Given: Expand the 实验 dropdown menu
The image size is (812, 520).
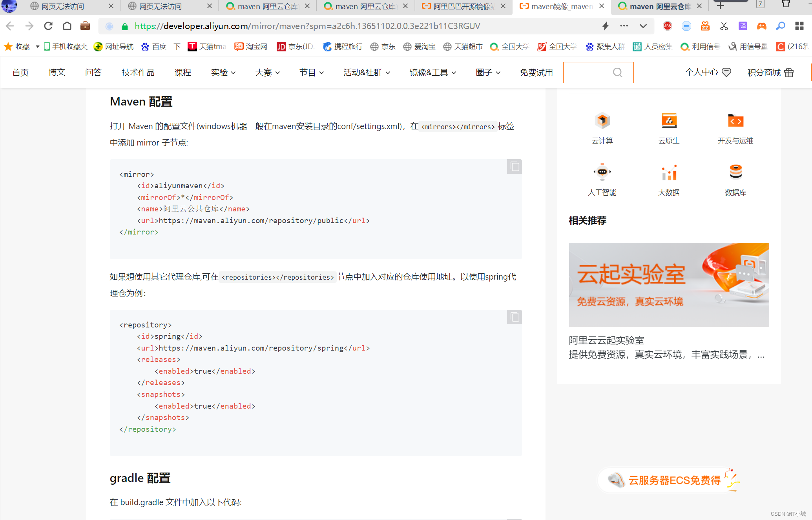Looking at the screenshot, I should click(223, 73).
